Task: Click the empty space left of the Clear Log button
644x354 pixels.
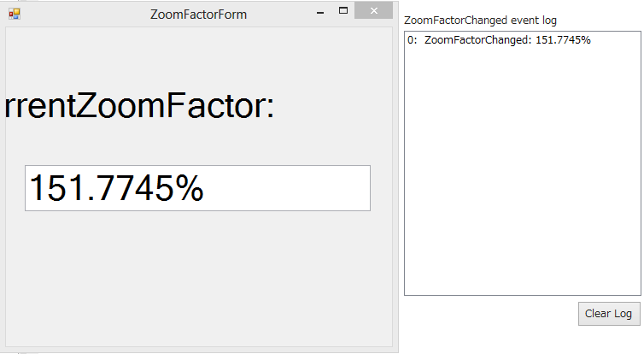Action: coord(487,314)
